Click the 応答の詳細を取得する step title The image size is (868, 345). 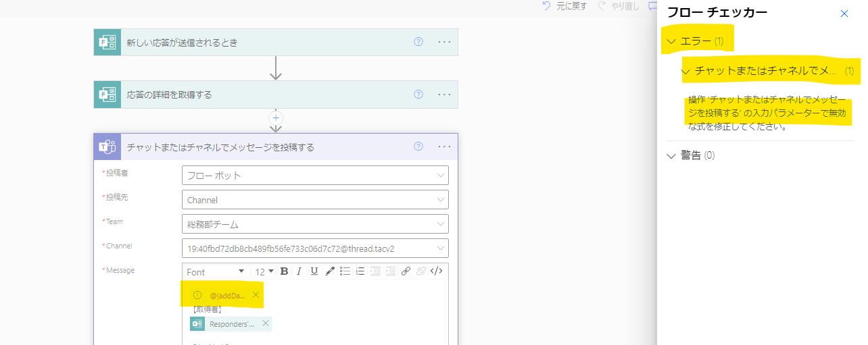pos(169,95)
